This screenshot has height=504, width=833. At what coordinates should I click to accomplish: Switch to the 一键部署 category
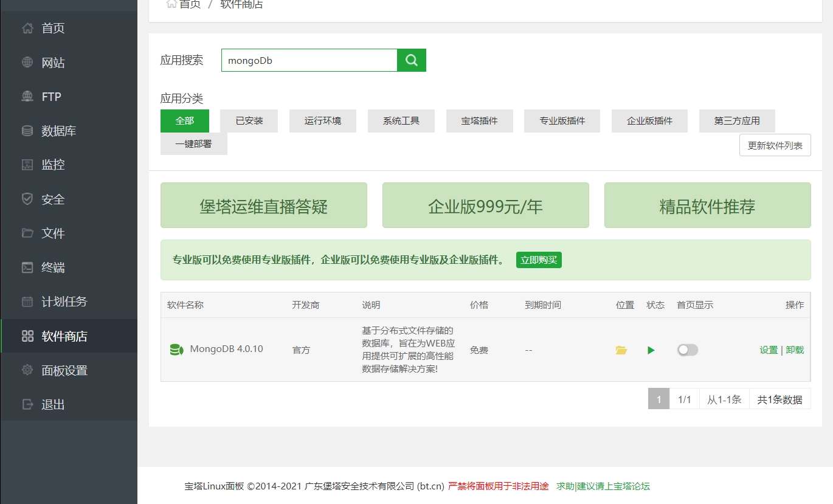click(193, 143)
